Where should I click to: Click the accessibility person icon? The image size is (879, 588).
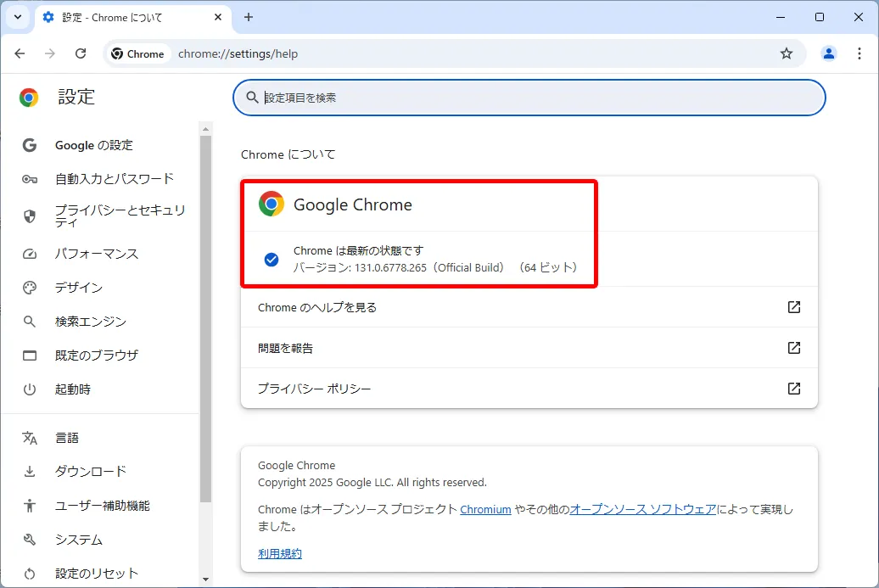point(30,506)
